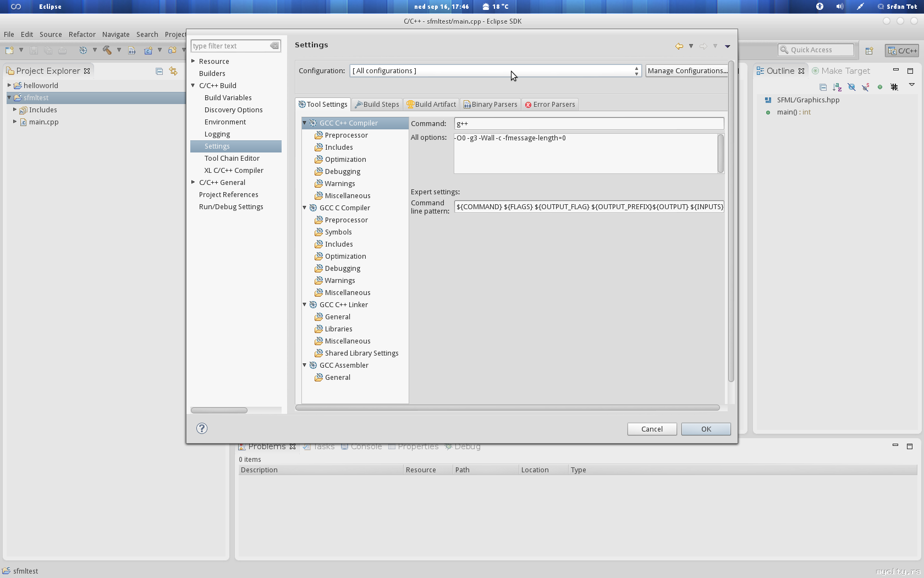Close the Outline tab

(x=801, y=71)
